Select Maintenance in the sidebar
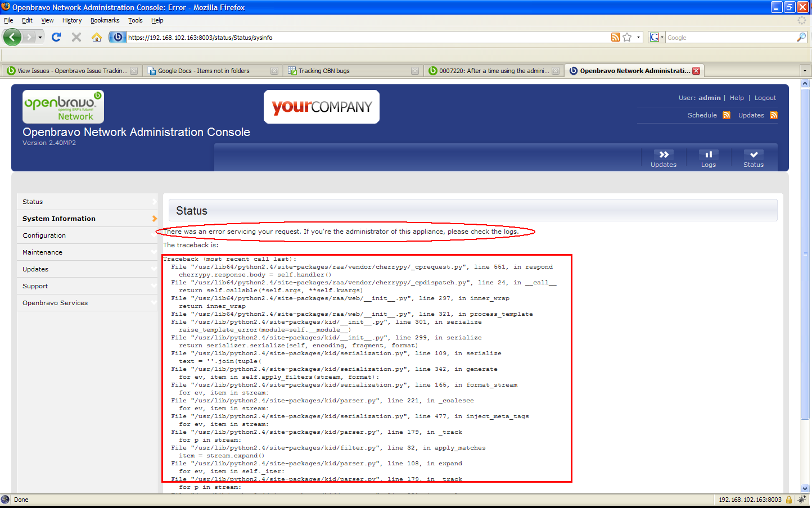 click(87, 252)
